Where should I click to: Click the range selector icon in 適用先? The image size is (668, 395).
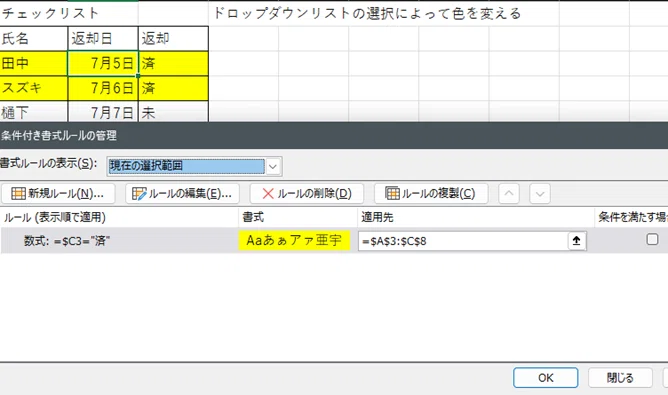pos(576,241)
